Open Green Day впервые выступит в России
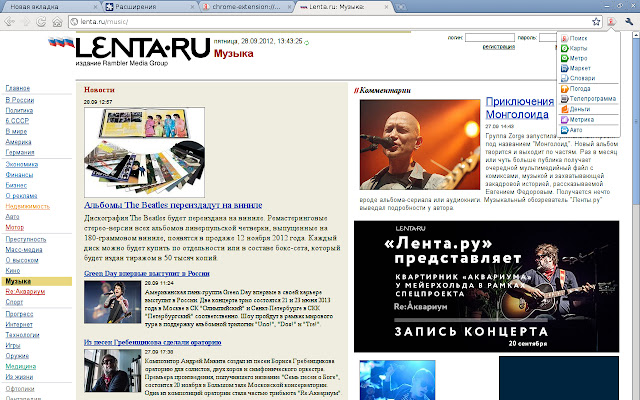Screen dimensions: 640x400 click(147, 273)
